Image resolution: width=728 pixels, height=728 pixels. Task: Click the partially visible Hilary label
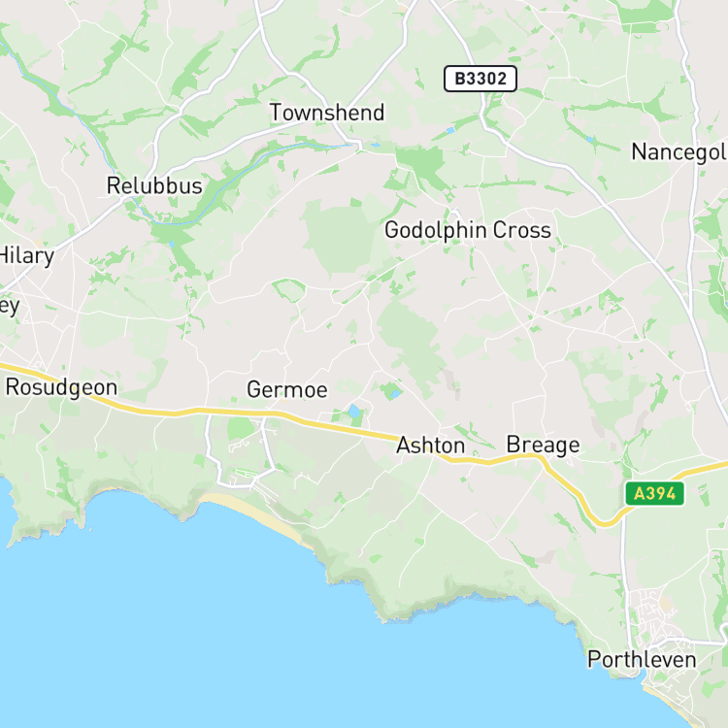tap(27, 256)
